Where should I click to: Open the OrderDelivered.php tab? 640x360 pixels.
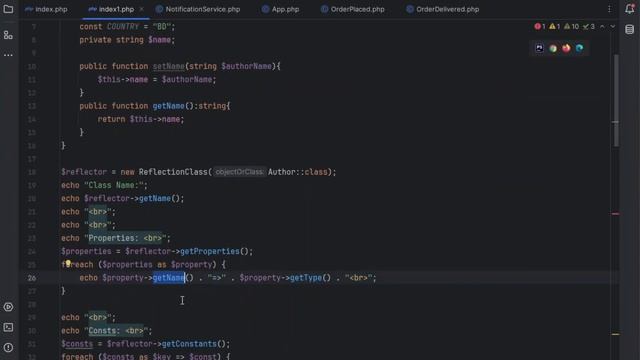click(443, 9)
